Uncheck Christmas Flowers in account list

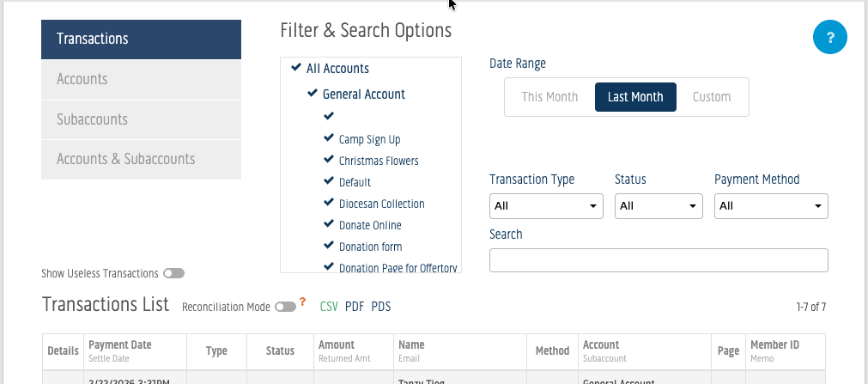pos(329,160)
